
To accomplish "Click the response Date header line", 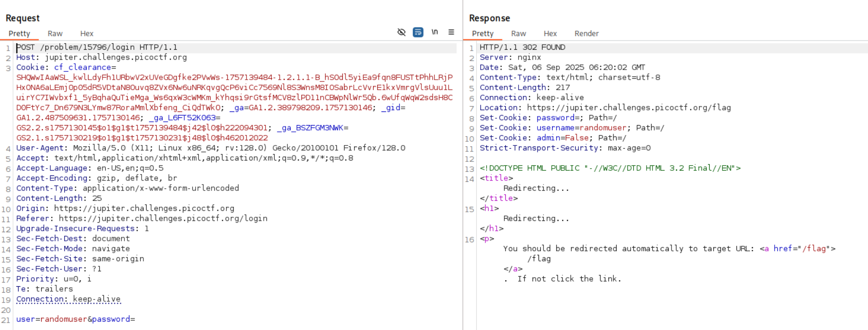I will coord(562,67).
